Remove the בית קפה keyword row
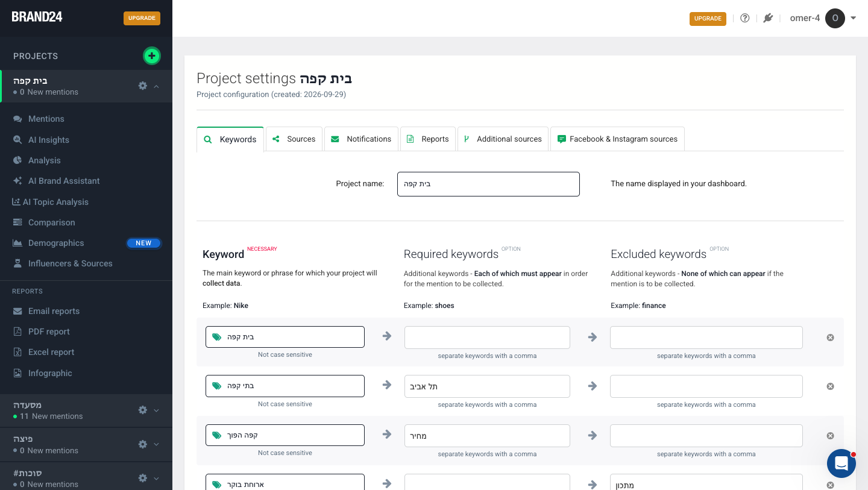Image resolution: width=868 pixels, height=490 pixels. (x=830, y=338)
